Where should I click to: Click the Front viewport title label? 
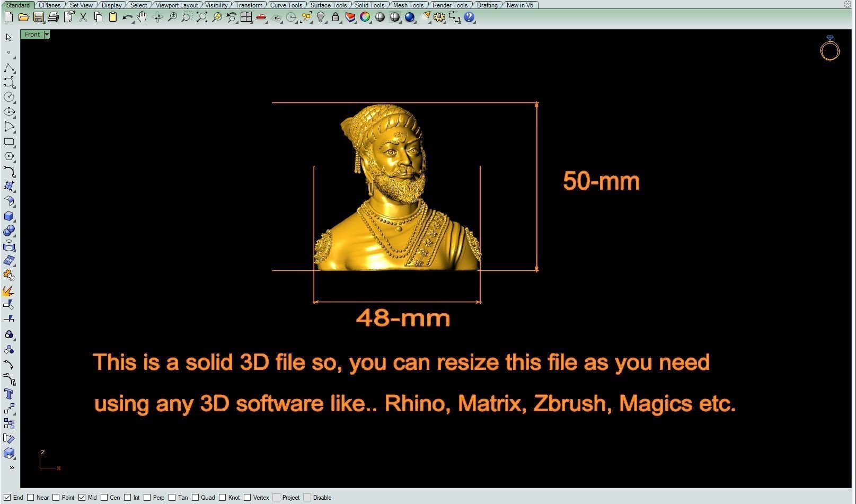32,34
